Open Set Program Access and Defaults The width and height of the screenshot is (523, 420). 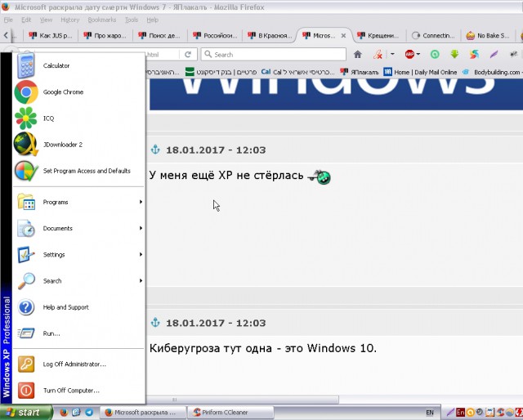click(78, 171)
